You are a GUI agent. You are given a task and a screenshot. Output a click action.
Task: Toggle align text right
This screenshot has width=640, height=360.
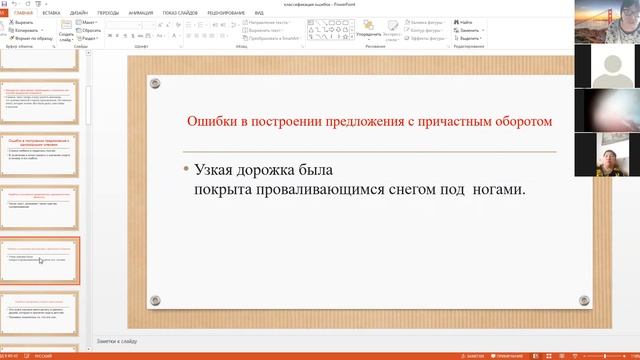pyautogui.click(x=204, y=36)
